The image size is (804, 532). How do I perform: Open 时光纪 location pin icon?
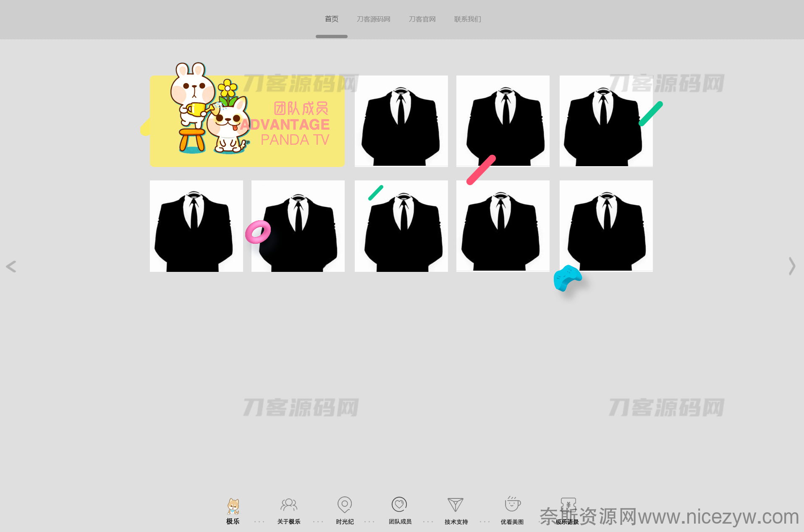(x=345, y=505)
